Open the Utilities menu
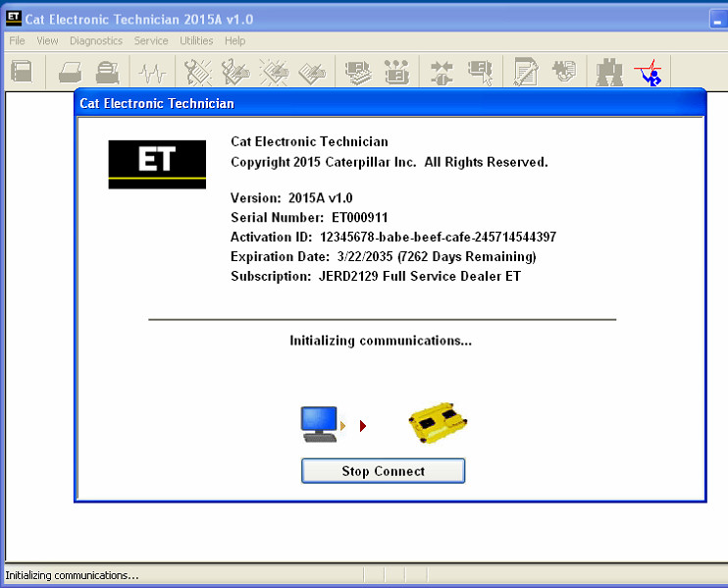The width and height of the screenshot is (728, 588). click(x=196, y=41)
